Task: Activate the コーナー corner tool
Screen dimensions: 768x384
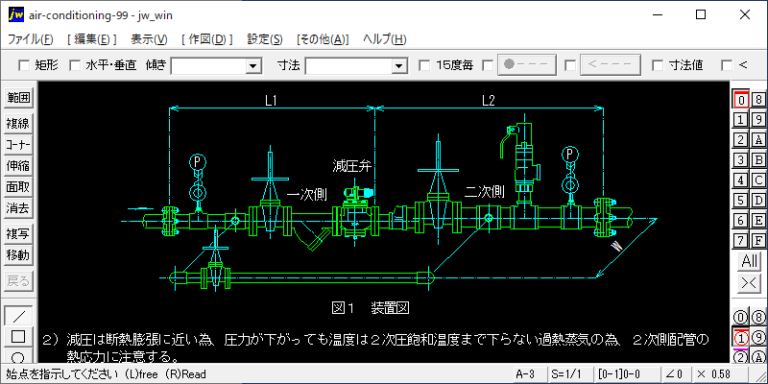Action: click(18, 145)
